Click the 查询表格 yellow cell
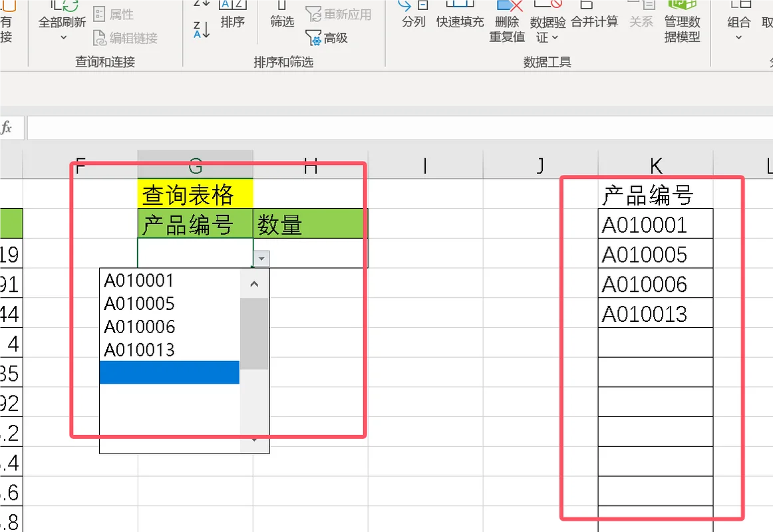The height and width of the screenshot is (532, 773). tap(195, 194)
